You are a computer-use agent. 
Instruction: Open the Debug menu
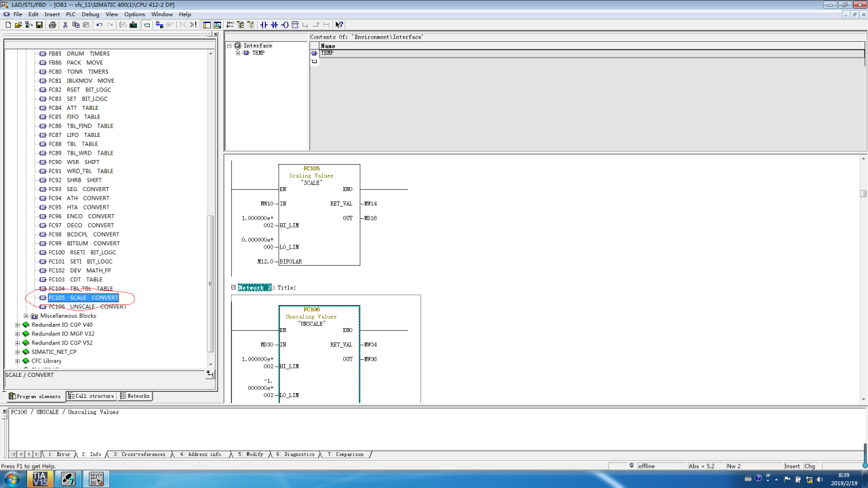tap(90, 14)
